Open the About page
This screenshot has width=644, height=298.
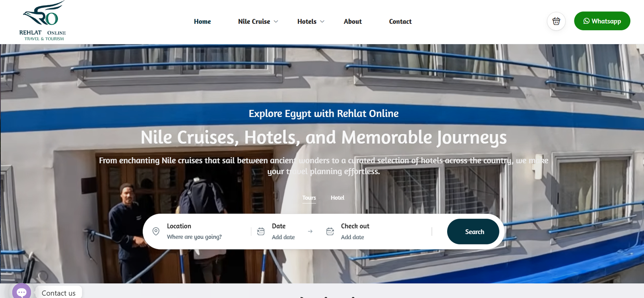tap(353, 21)
